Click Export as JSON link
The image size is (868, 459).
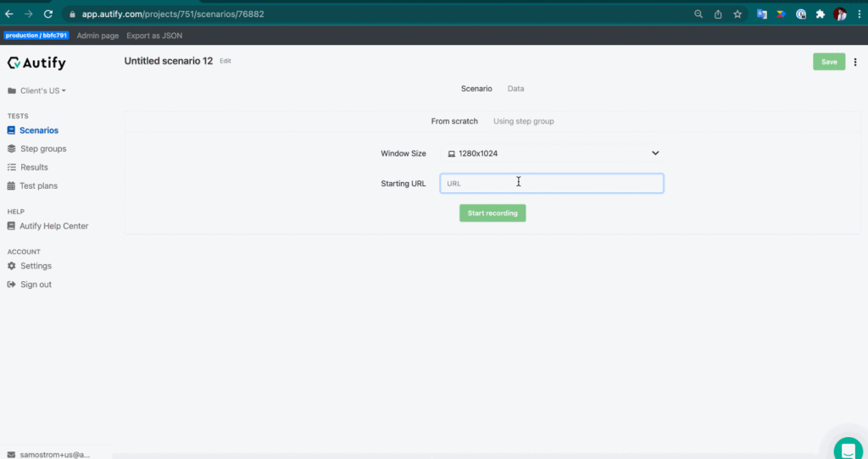[x=154, y=36]
